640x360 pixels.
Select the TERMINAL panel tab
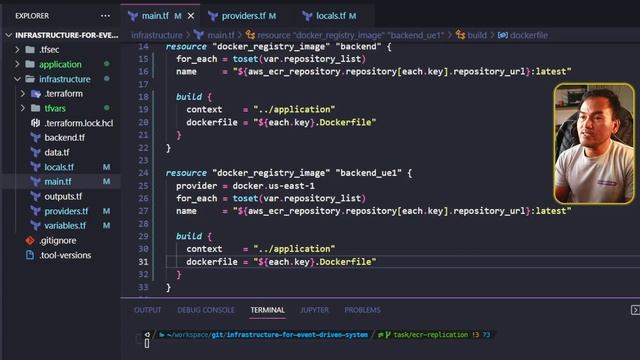tap(267, 310)
